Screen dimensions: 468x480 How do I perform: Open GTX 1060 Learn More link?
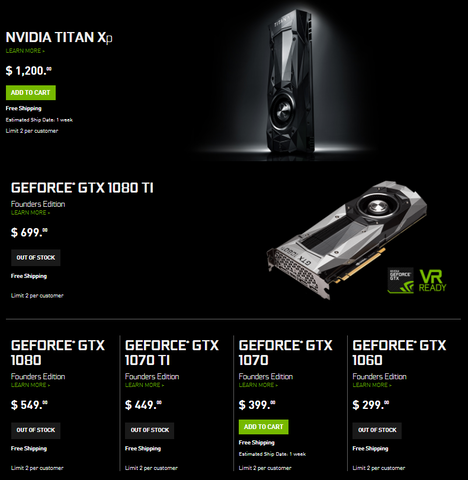point(372,385)
